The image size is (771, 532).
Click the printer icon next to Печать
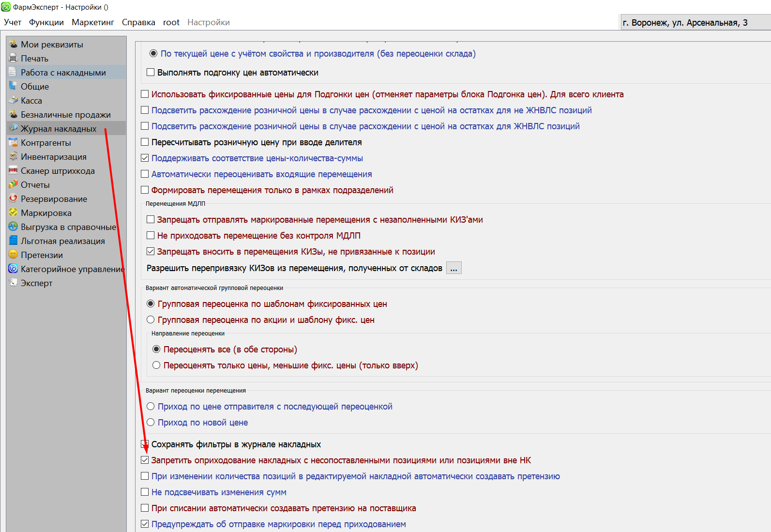13,59
